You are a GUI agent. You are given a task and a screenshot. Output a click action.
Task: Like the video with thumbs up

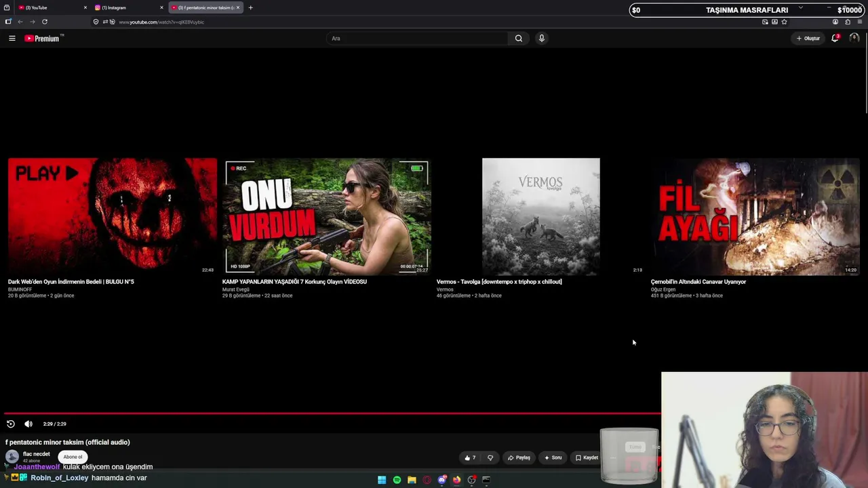coord(470,457)
